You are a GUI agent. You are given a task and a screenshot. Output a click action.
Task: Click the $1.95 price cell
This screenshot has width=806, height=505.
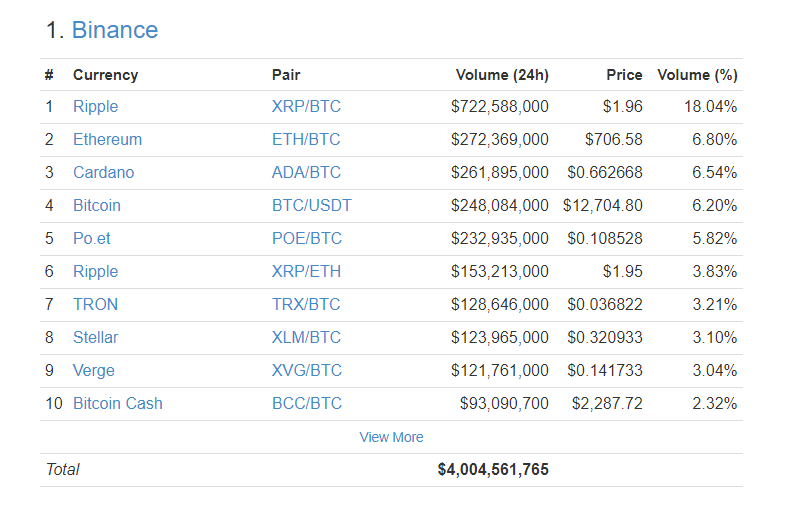pyautogui.click(x=622, y=271)
